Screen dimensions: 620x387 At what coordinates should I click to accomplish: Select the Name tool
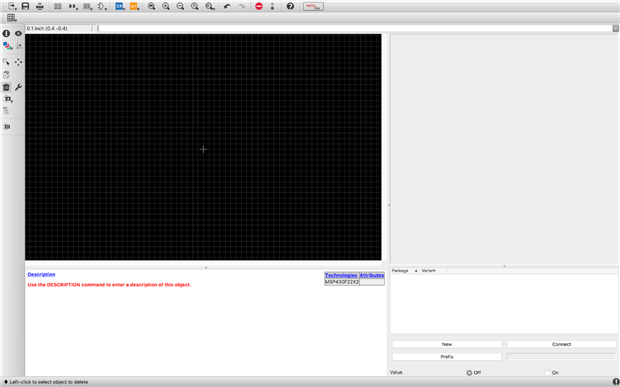click(6, 111)
